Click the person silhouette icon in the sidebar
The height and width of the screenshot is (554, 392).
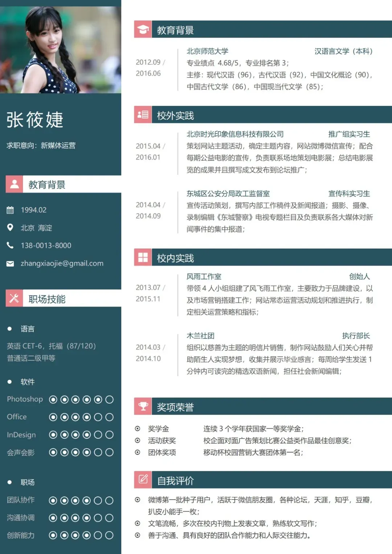[15, 184]
